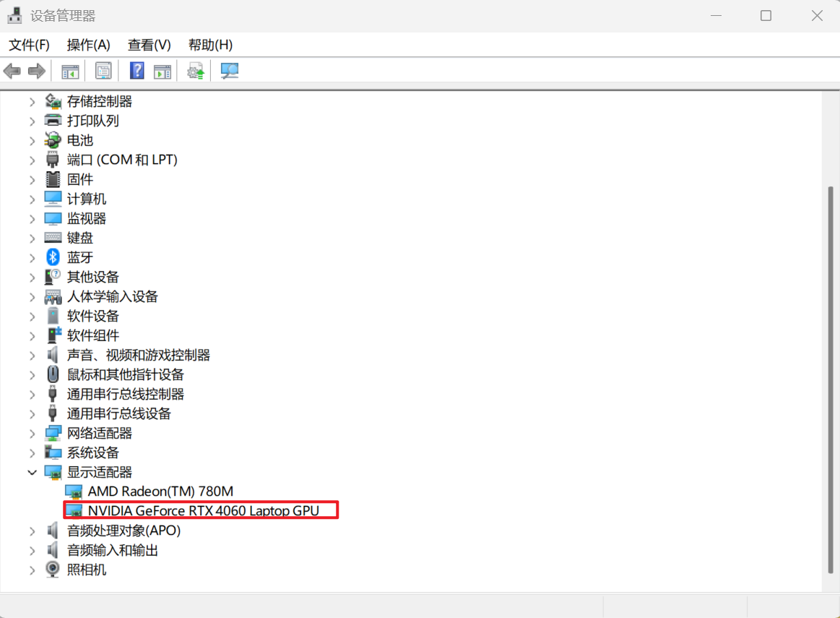Expand the 存储控制器 category
The height and width of the screenshot is (618, 840).
[x=33, y=102]
